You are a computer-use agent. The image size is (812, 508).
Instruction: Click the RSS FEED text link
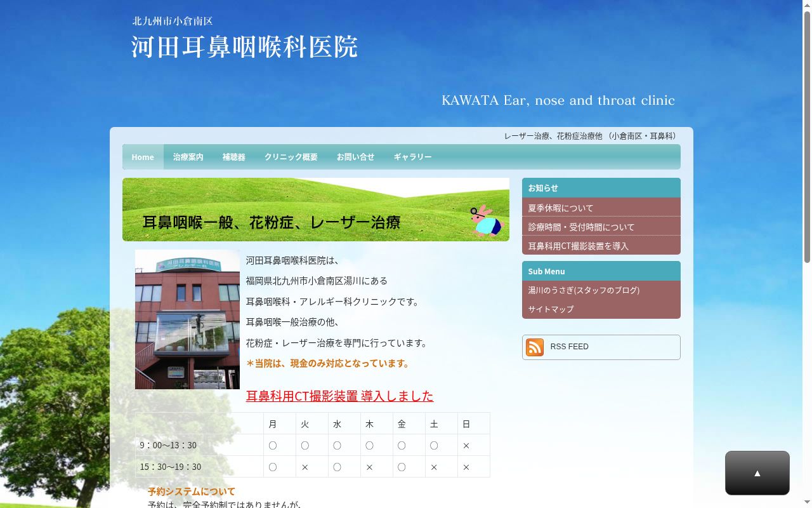coord(569,347)
